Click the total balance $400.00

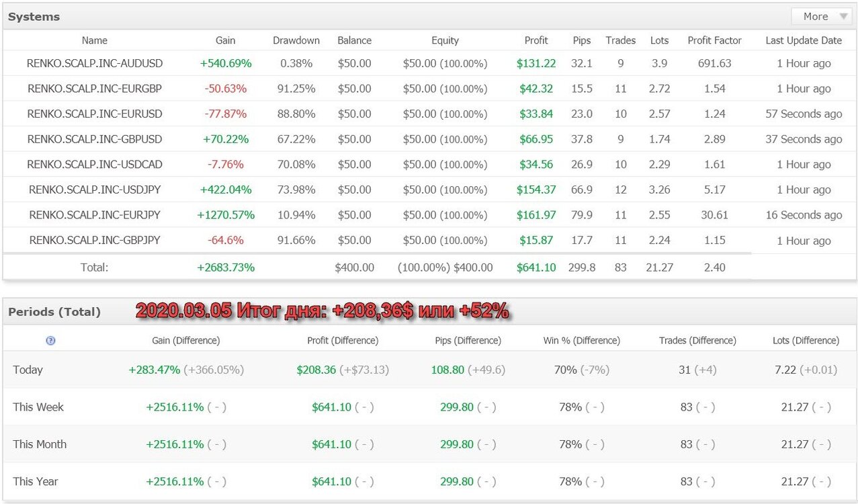355,267
